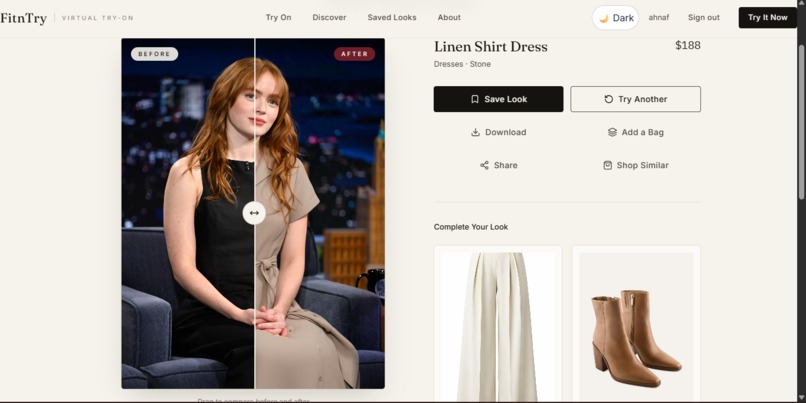Click the Dresses · Stone category text
806x403 pixels.
pos(462,64)
